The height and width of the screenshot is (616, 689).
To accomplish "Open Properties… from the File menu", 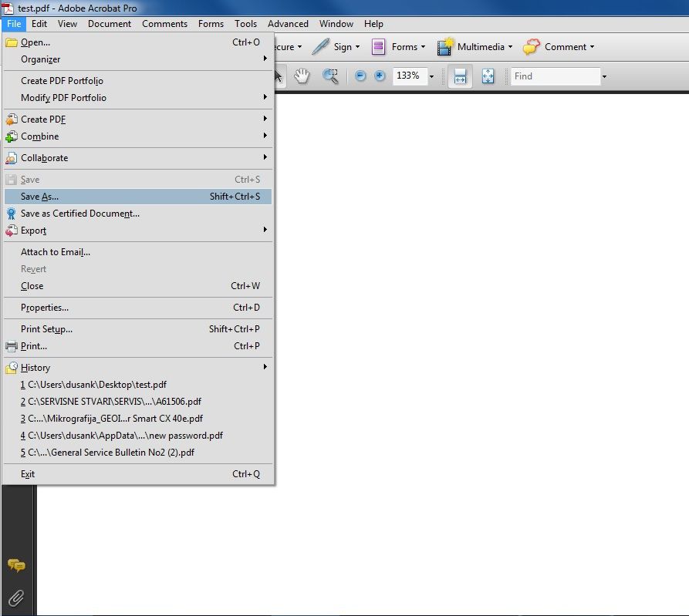I will (x=138, y=308).
